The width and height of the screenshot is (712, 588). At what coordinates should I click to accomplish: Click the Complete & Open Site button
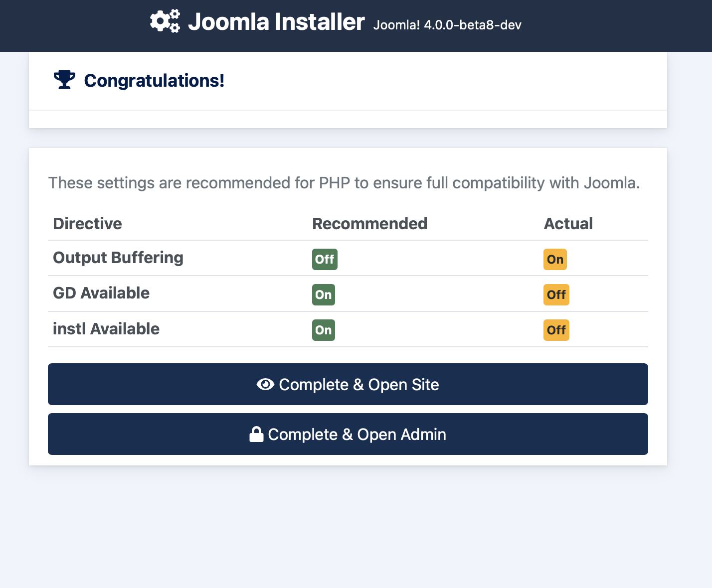click(348, 384)
